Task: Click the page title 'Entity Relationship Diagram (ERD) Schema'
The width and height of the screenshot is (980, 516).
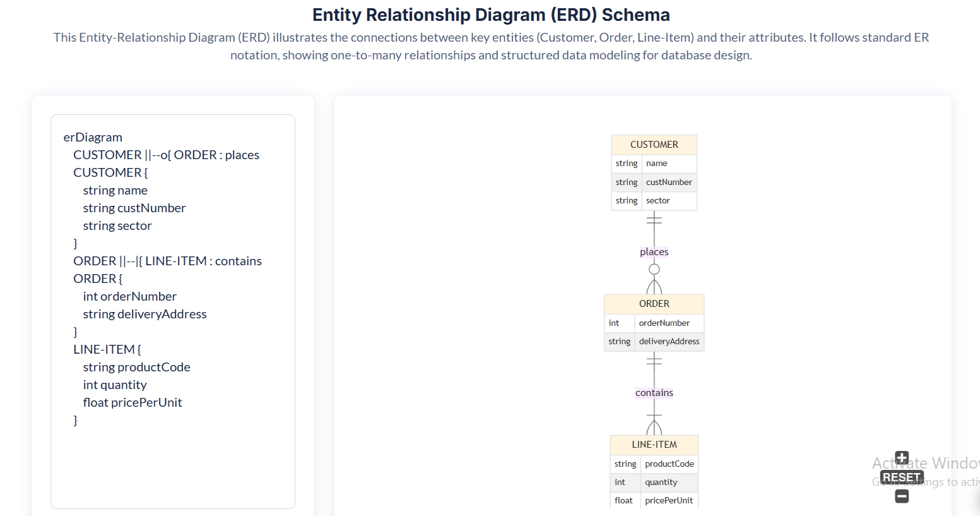Action: point(491,15)
